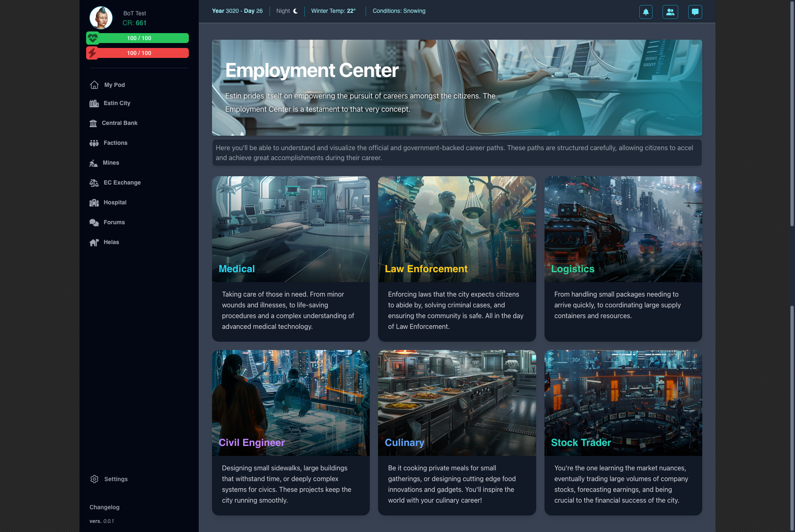
Task: Open the Changelog link
Action: 104,507
